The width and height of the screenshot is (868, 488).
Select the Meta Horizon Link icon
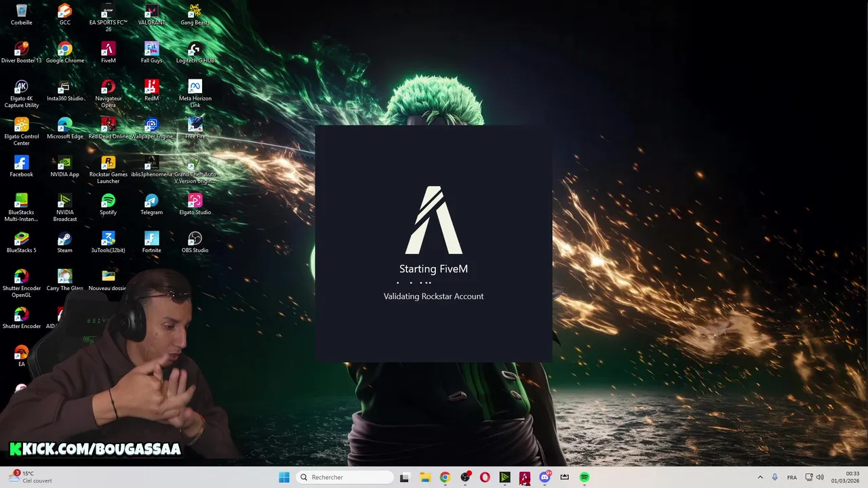[195, 94]
